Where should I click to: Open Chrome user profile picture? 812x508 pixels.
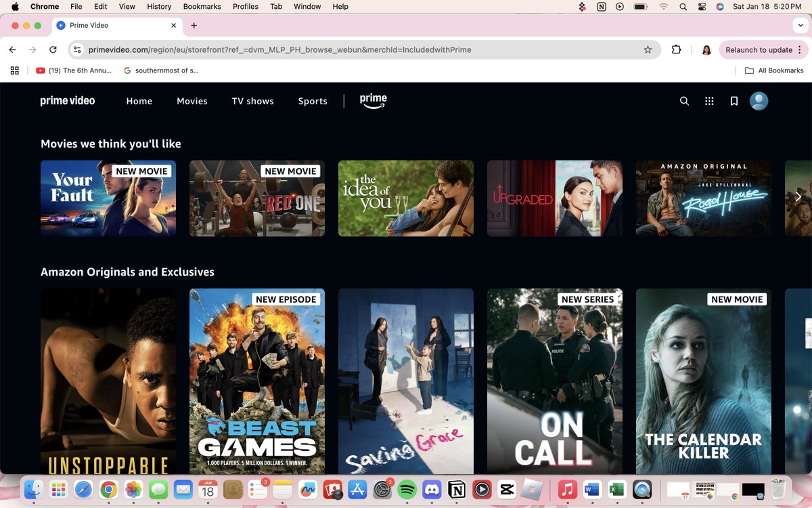click(x=706, y=49)
